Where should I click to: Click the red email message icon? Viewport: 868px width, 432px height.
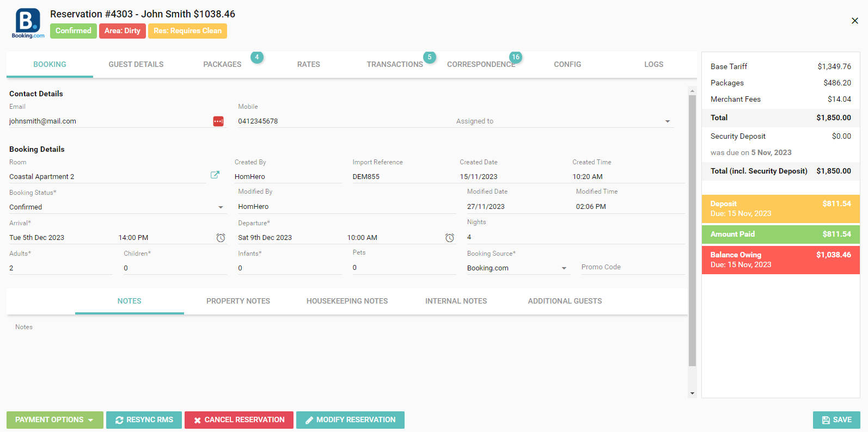[218, 121]
